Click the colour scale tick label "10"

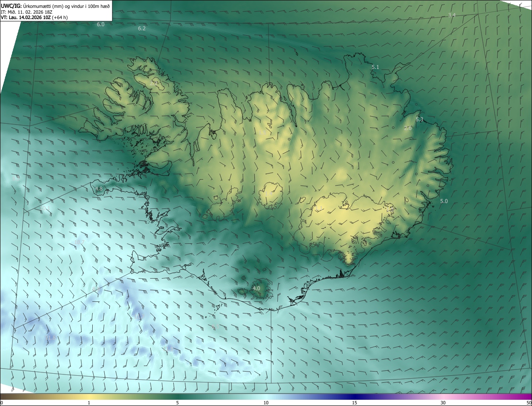[x=266, y=403]
